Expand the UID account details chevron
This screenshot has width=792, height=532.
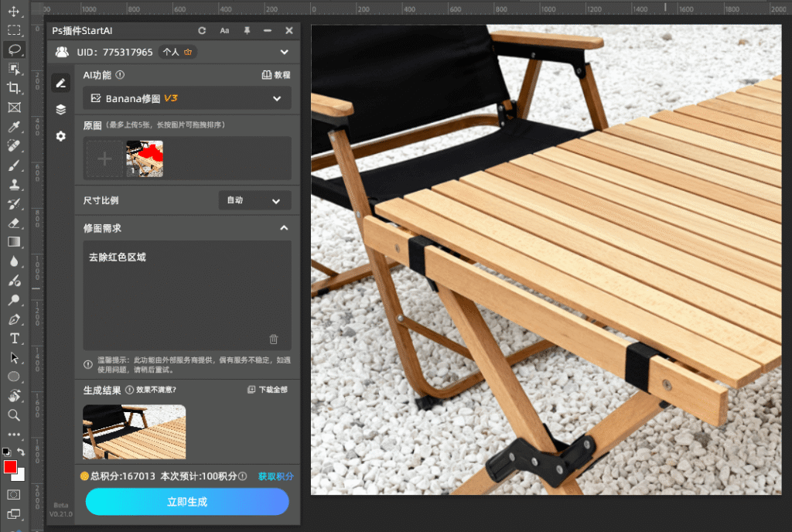click(284, 52)
